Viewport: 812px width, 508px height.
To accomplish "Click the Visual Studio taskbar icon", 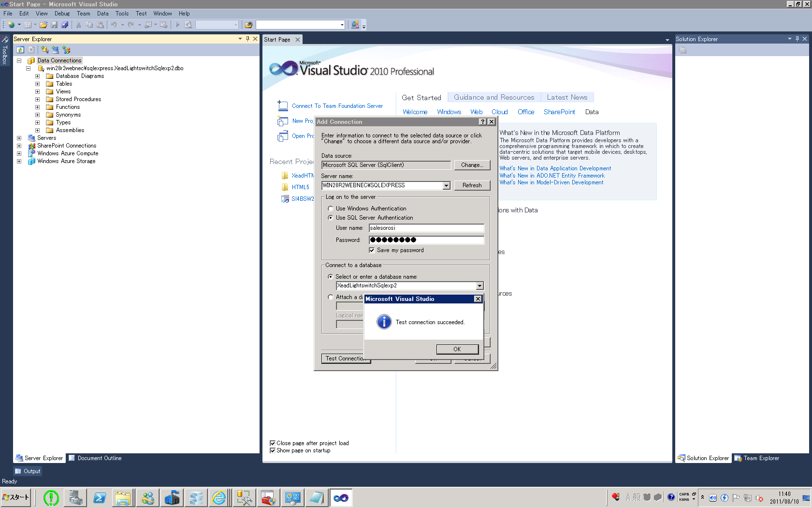I will click(x=341, y=497).
